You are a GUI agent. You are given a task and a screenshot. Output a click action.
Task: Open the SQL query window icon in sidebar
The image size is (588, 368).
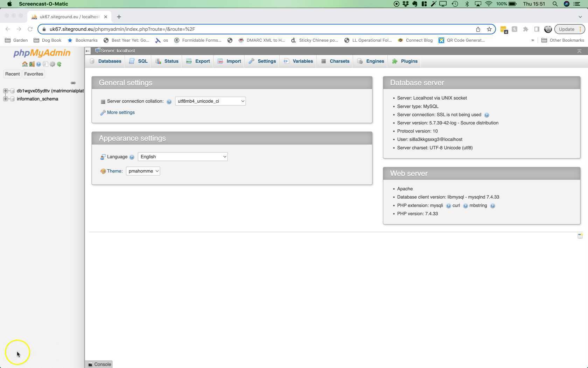(45, 64)
